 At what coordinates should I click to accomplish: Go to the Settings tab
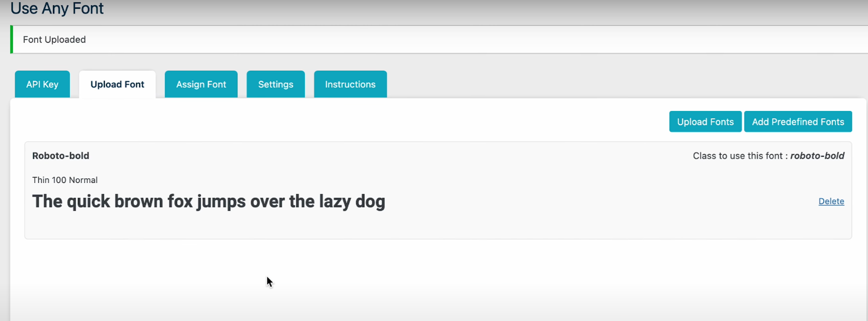(276, 84)
